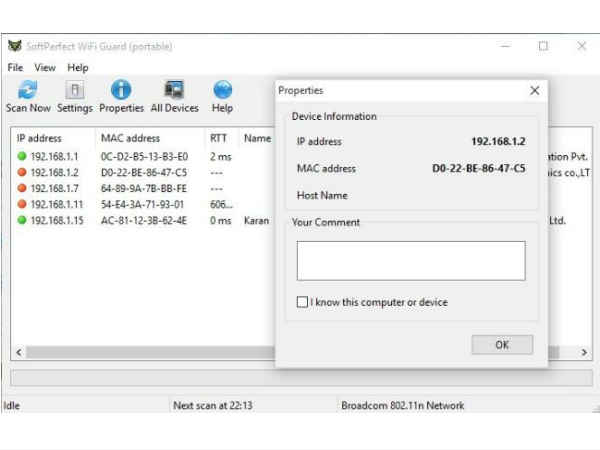The image size is (600, 450).
Task: Click the right scroll arrow of device list
Action: (584, 352)
